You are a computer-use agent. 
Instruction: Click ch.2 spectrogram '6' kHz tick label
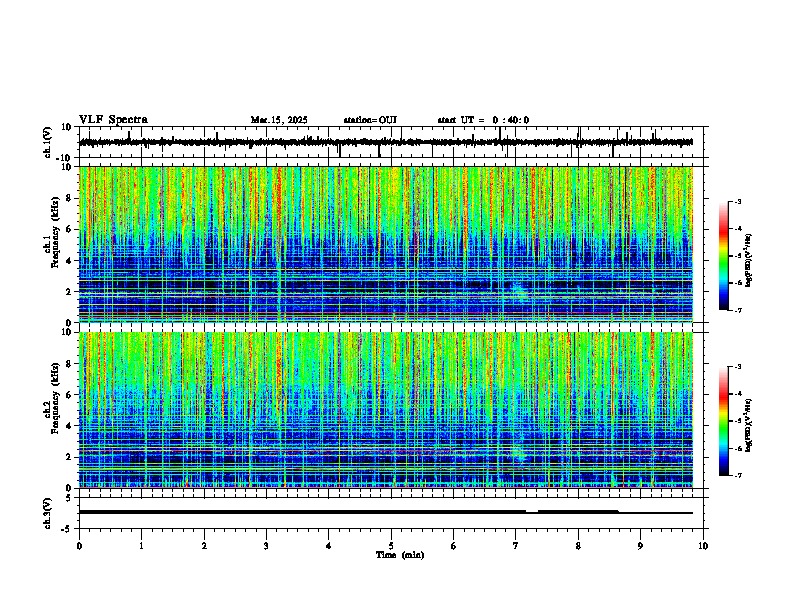[70, 395]
